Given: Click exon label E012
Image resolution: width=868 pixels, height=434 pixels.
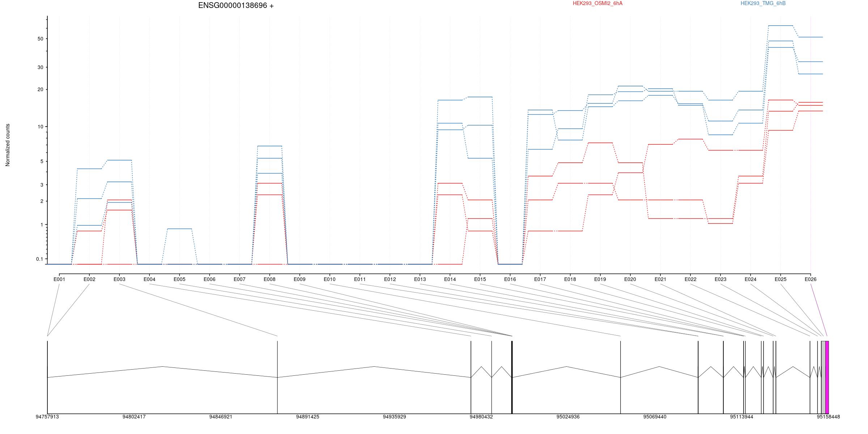Looking at the screenshot, I should coord(390,279).
